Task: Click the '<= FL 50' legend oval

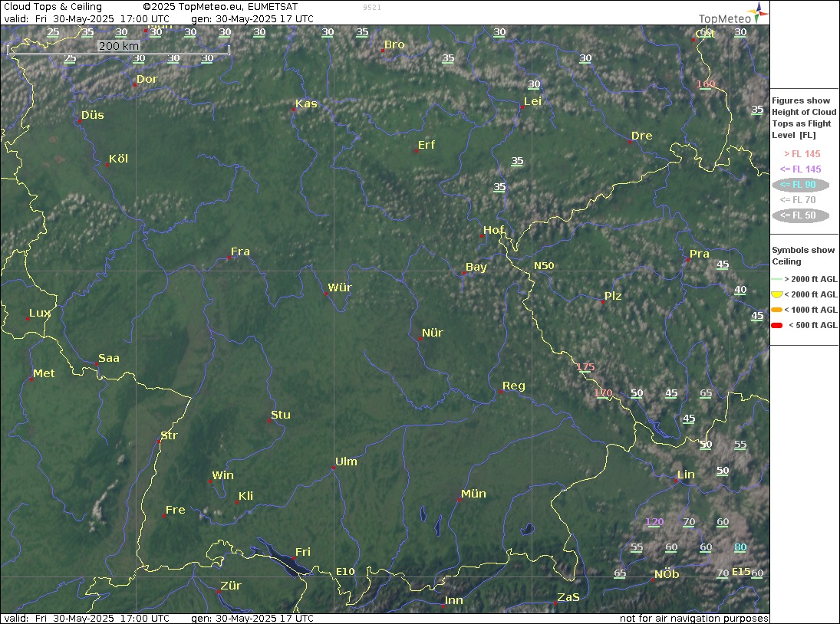Action: click(800, 215)
